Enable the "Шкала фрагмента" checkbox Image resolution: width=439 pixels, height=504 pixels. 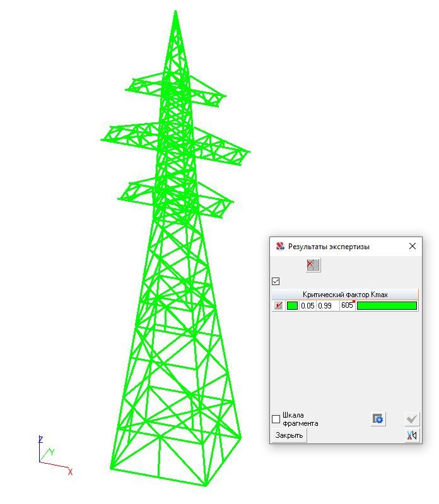pyautogui.click(x=276, y=419)
